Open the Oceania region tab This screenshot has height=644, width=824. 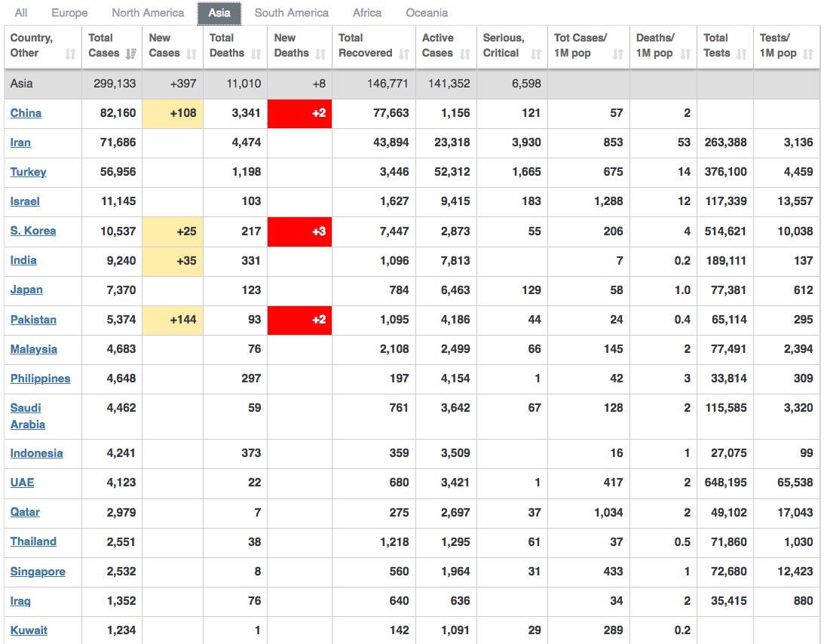tap(427, 13)
